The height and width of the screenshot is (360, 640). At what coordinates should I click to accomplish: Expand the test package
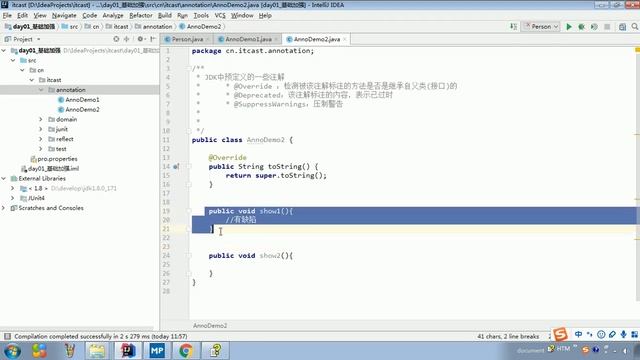click(x=41, y=149)
